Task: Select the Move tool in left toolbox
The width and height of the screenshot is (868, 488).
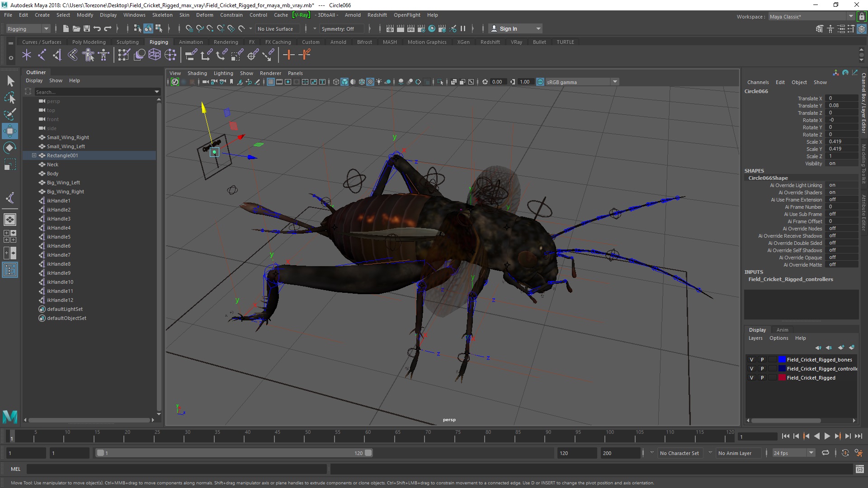Action: click(x=10, y=131)
